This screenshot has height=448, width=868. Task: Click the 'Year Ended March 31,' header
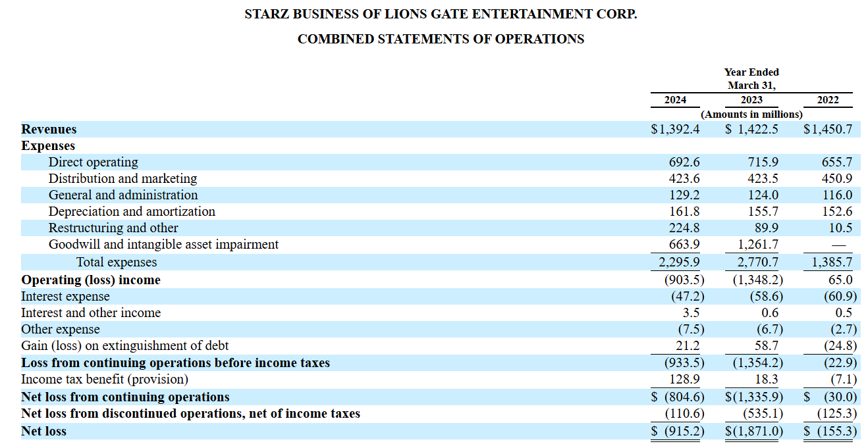pos(751,78)
